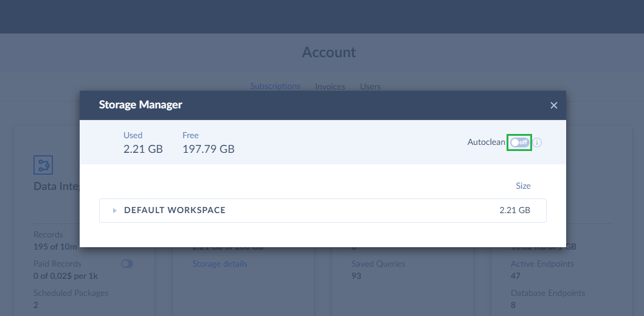Image resolution: width=644 pixels, height=316 pixels.
Task: Click the Data Integration icon
Action: coord(43,165)
